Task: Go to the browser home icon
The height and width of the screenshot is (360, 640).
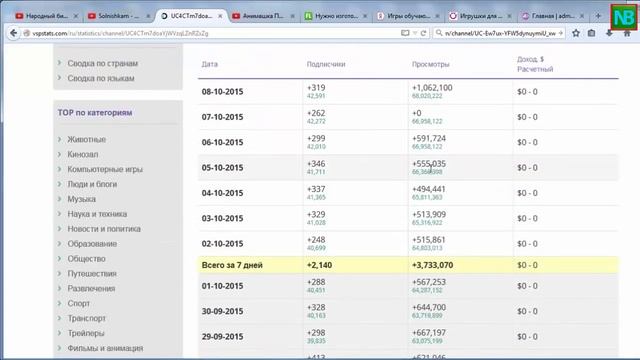Action: click(x=627, y=33)
